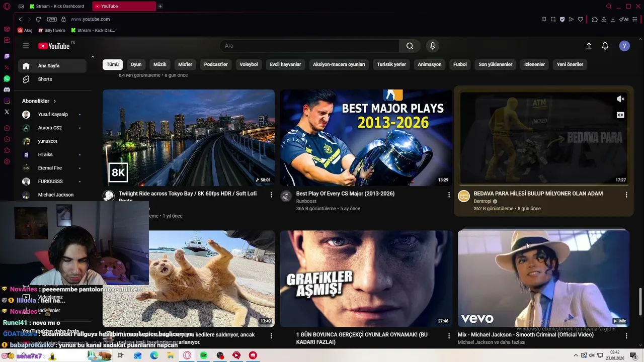Viewport: 644px width, 362px height.
Task: Show hidden system tray icons
Action: [x=576, y=355]
